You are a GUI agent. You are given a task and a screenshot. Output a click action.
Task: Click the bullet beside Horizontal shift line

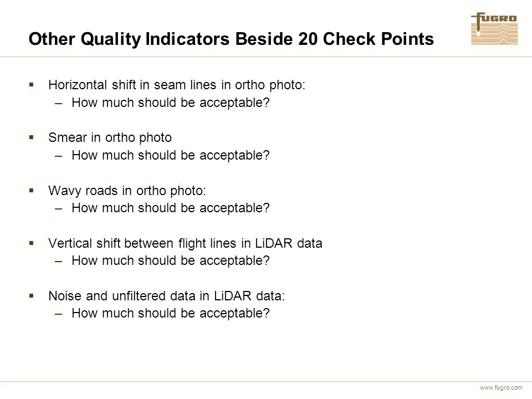tap(32, 85)
